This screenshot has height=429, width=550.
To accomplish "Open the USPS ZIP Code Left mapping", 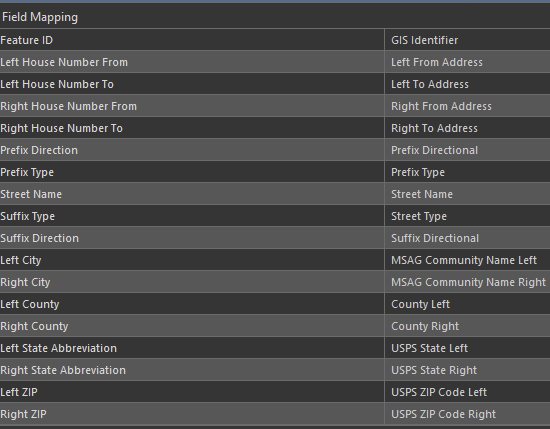I will click(x=467, y=392).
